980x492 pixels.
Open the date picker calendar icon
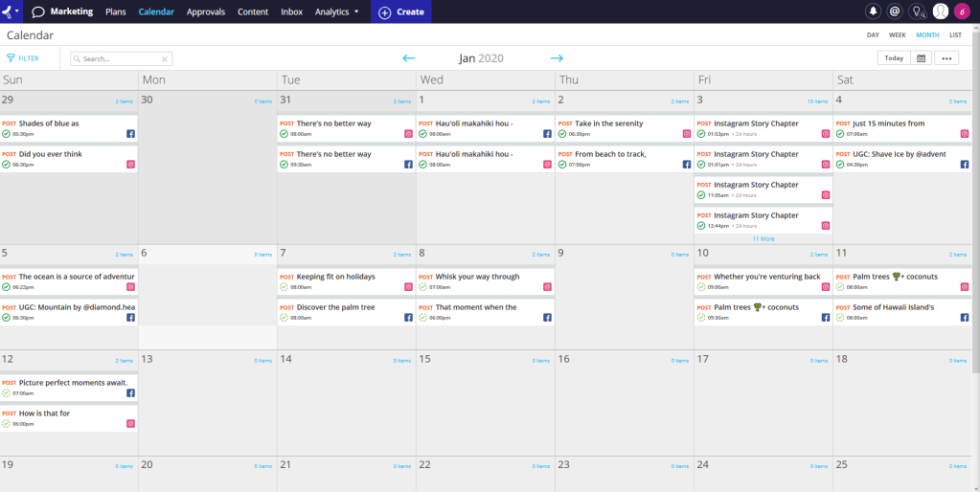pos(921,58)
